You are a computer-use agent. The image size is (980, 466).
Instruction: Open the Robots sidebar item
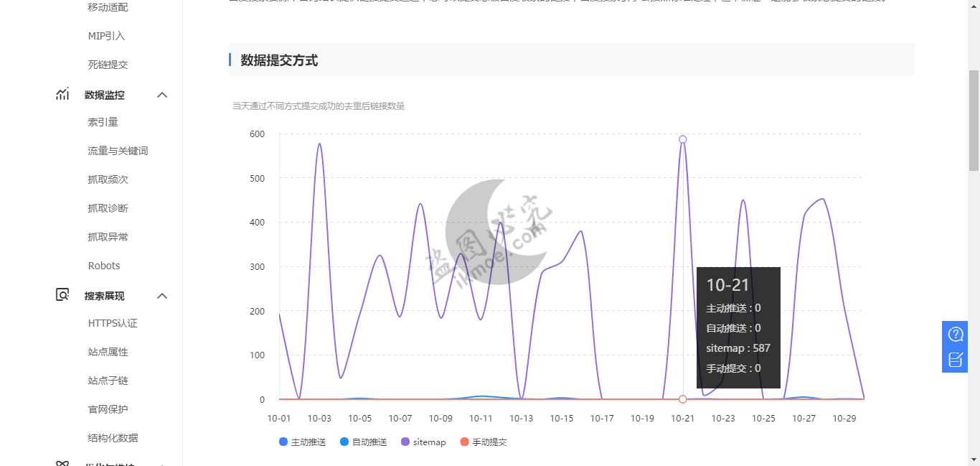(x=104, y=266)
